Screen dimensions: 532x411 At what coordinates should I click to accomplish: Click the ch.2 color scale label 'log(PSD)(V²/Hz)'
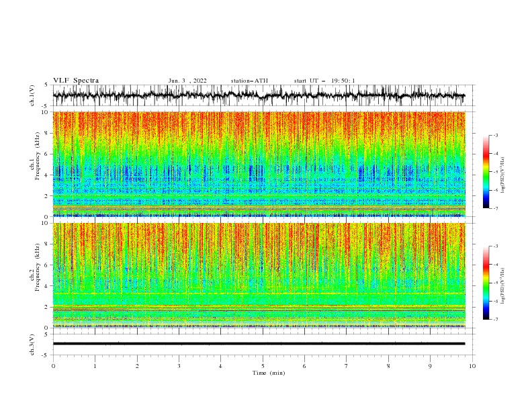pyautogui.click(x=502, y=285)
